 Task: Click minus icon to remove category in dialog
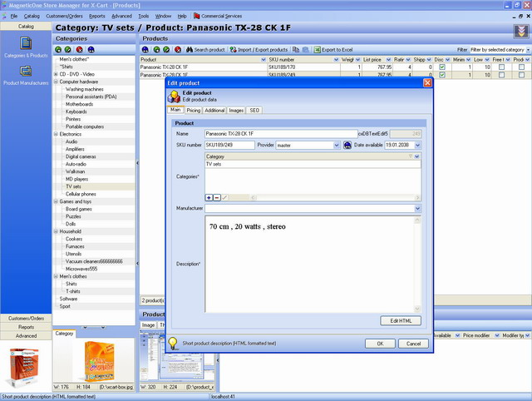coord(217,197)
